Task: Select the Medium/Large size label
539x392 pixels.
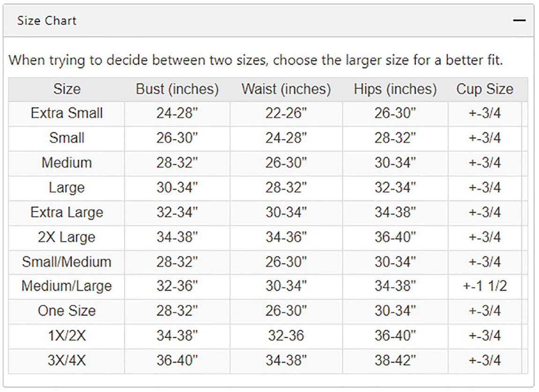Action: pyautogui.click(x=67, y=286)
